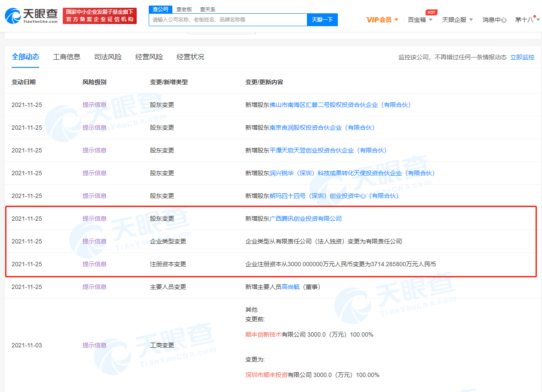Go to the 经营状况 tab
The width and height of the screenshot is (542, 392).
(x=190, y=57)
